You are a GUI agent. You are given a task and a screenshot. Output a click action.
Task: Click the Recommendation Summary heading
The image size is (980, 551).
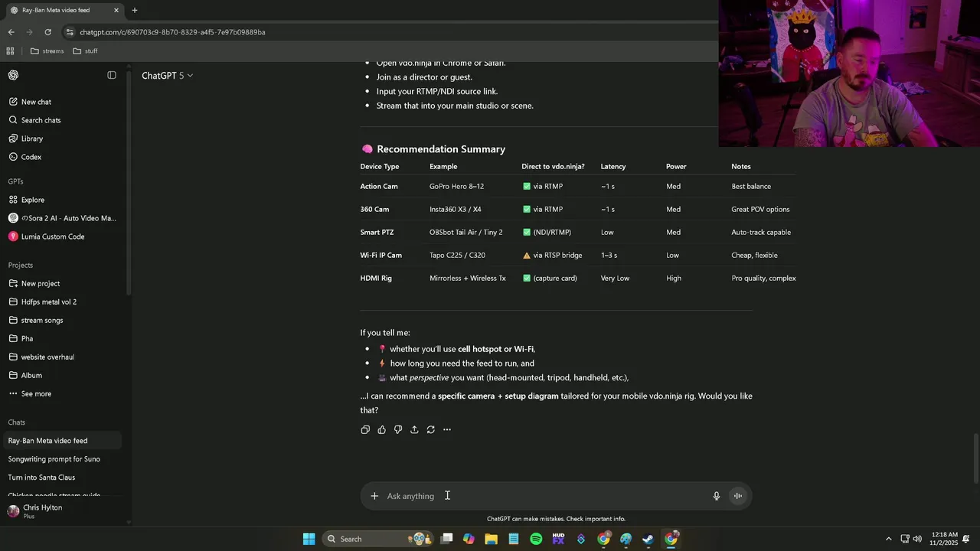441,149
